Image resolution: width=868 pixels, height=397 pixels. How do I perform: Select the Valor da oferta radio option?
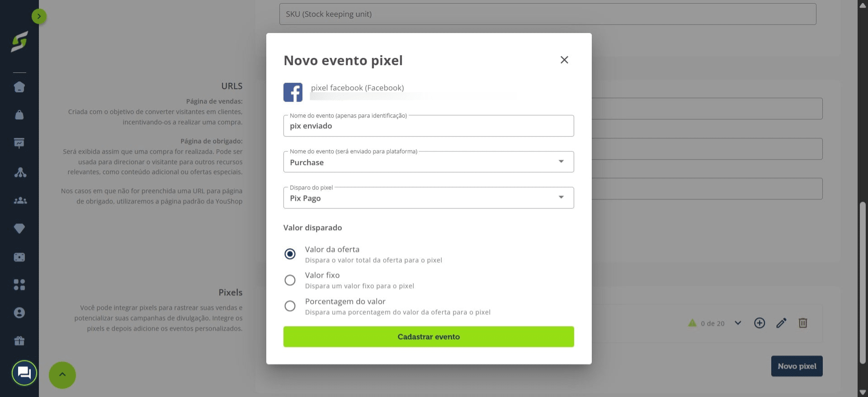[290, 254]
